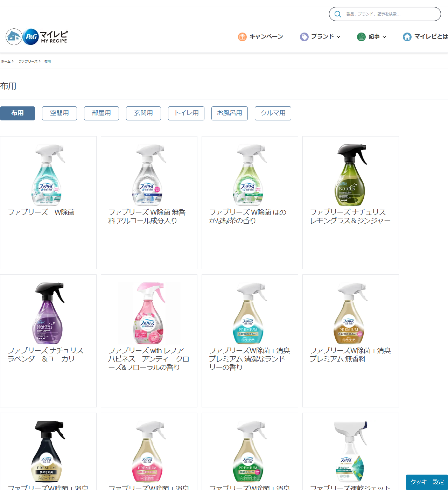Open W除菌 ほのかな緑茶の香り product image
The height and width of the screenshot is (490, 448).
(x=250, y=175)
